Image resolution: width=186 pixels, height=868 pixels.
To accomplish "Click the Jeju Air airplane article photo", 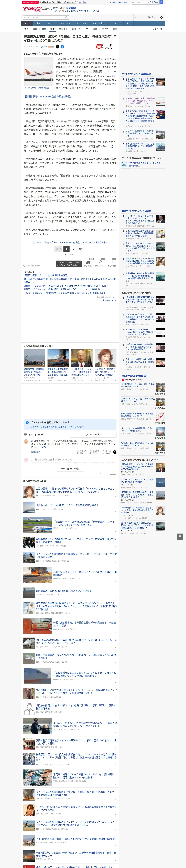I will click(39, 71).
